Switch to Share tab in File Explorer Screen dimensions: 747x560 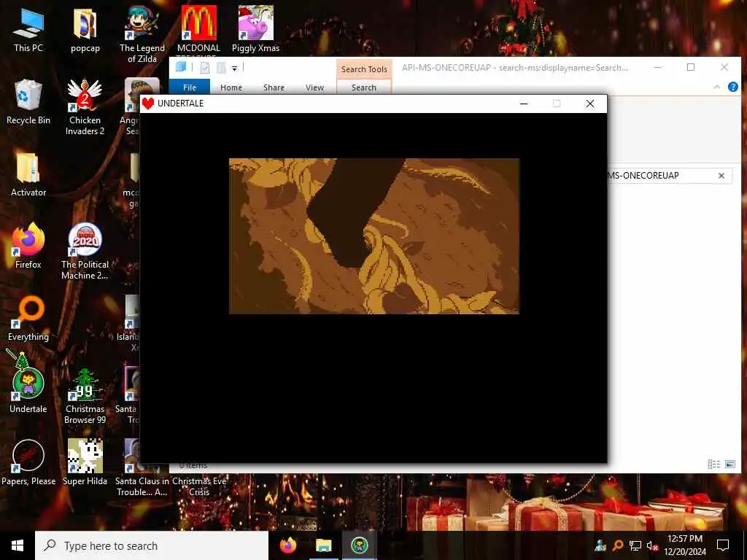click(274, 87)
